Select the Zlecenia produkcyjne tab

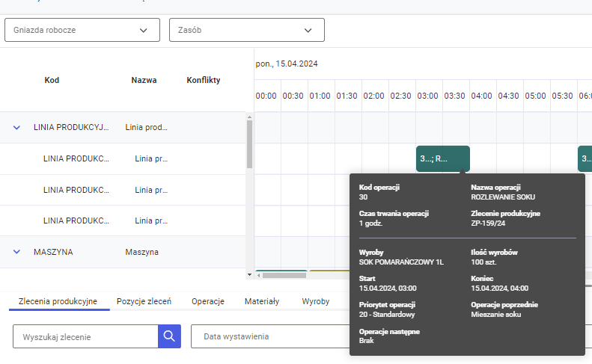[x=58, y=301]
